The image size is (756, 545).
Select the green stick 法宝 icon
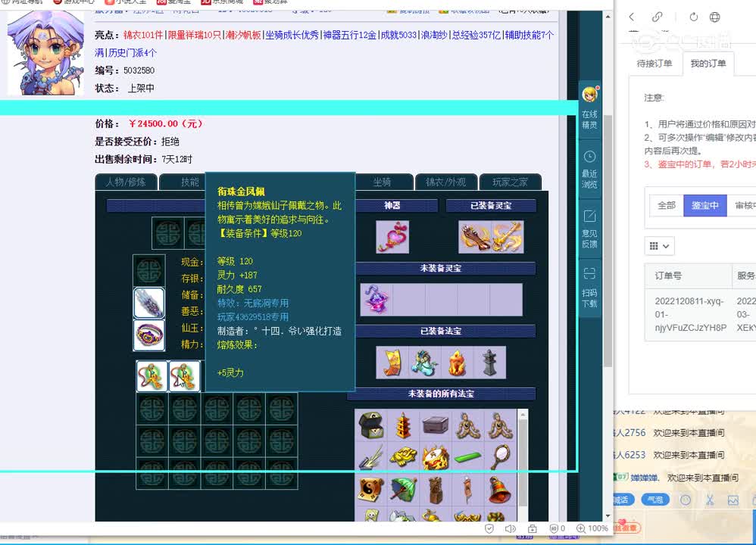[x=467, y=456]
